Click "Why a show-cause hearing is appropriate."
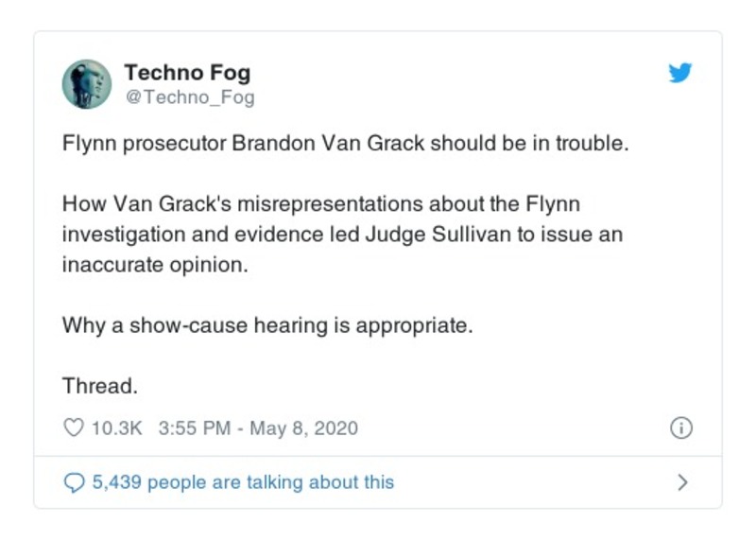 click(x=266, y=325)
